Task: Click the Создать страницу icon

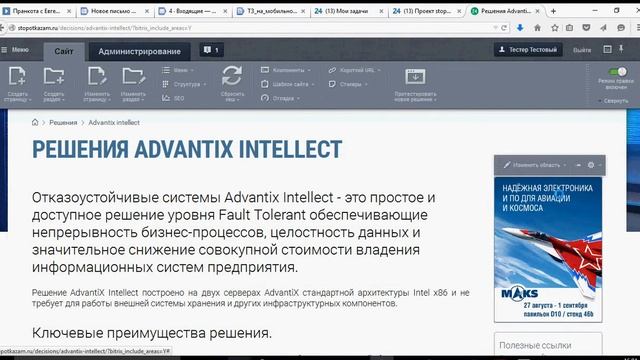Action: pos(18,76)
